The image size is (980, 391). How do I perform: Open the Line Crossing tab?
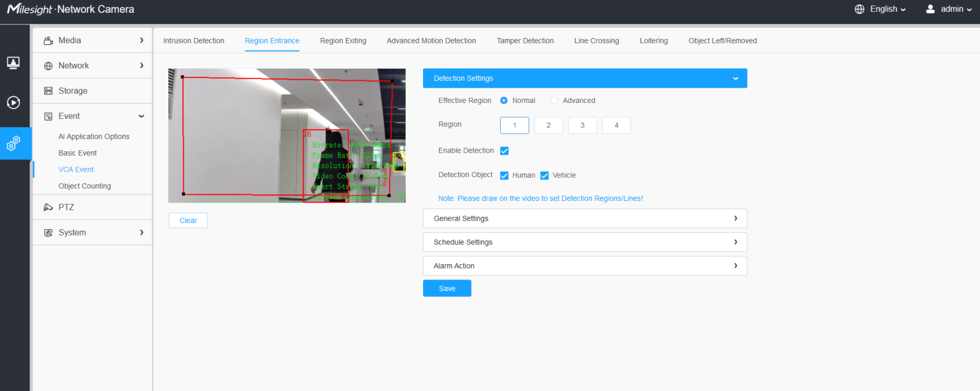point(596,41)
